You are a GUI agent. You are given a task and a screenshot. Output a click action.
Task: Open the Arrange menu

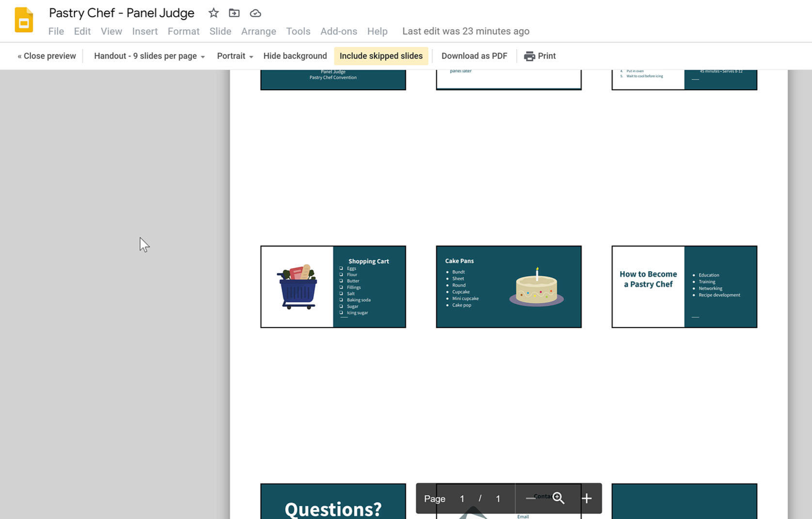coord(259,31)
